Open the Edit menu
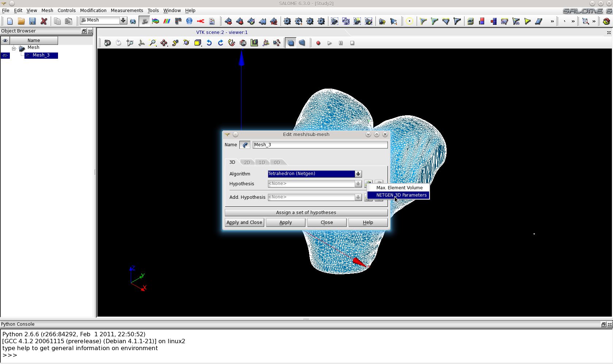The image size is (613, 364). [18, 11]
